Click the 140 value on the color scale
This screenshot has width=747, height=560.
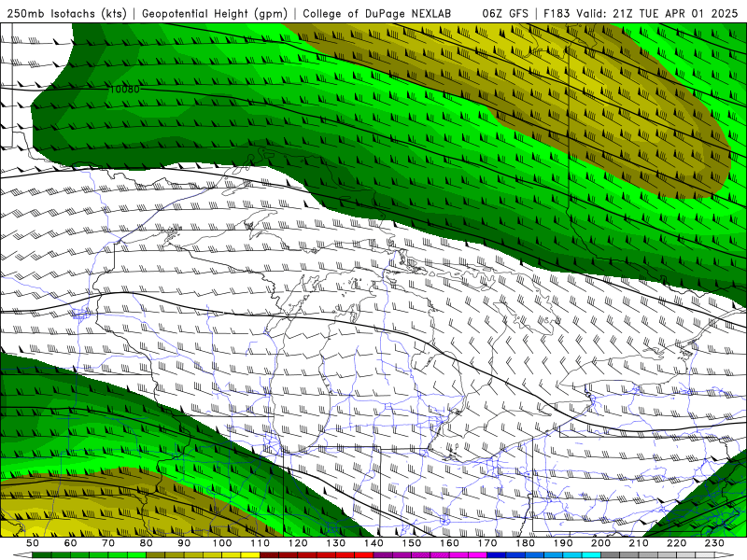(373, 543)
